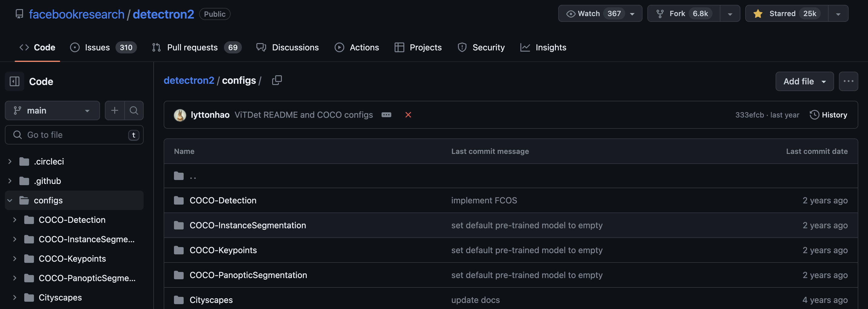Go to detectron2 root in breadcrumb
868x309 pixels.
pyautogui.click(x=189, y=80)
